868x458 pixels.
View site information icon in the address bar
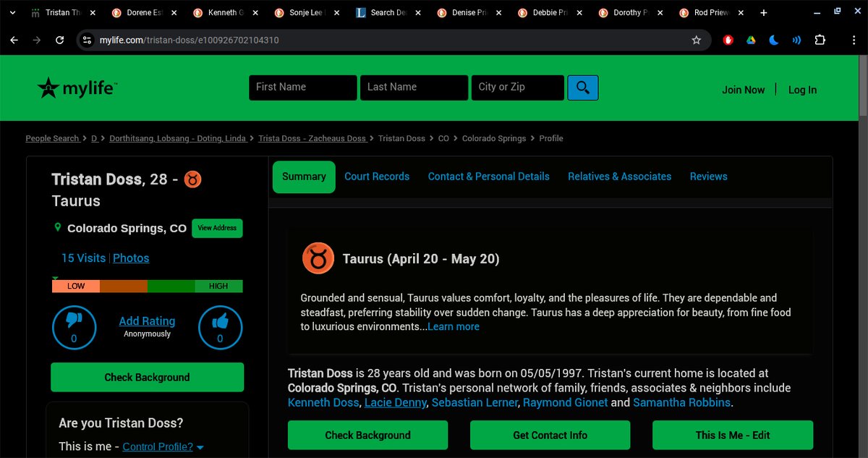[x=87, y=41]
